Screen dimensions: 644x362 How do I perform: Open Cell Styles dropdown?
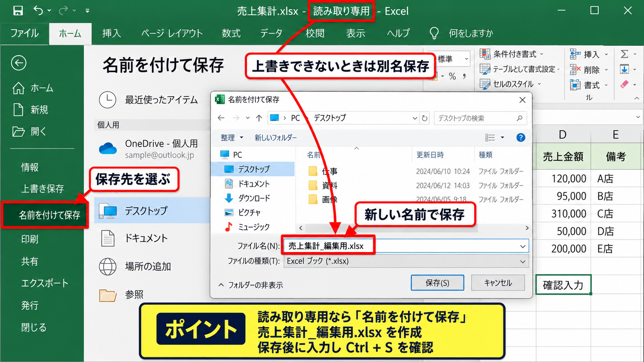click(510, 84)
